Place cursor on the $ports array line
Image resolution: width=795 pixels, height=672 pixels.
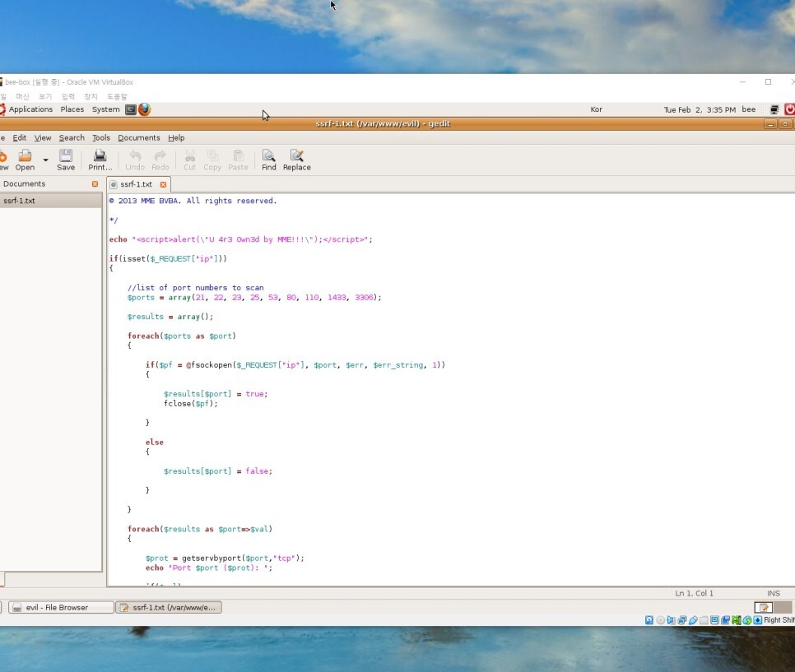(x=254, y=298)
